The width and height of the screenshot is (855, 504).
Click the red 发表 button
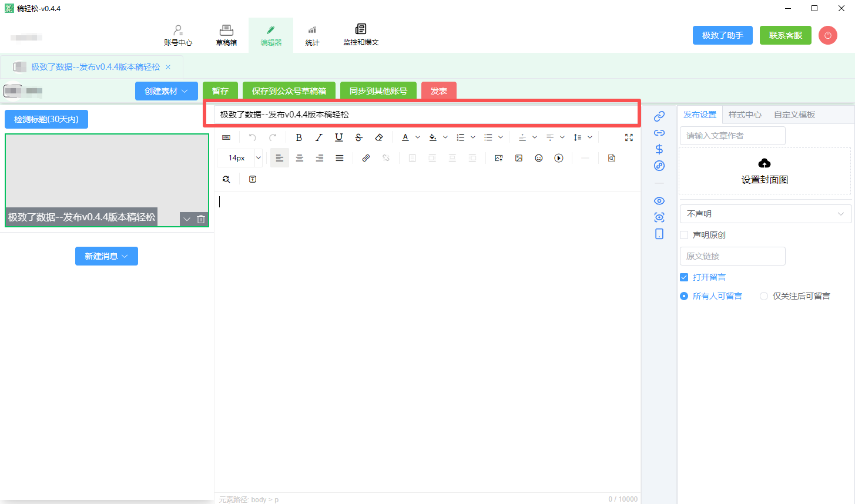coord(439,91)
